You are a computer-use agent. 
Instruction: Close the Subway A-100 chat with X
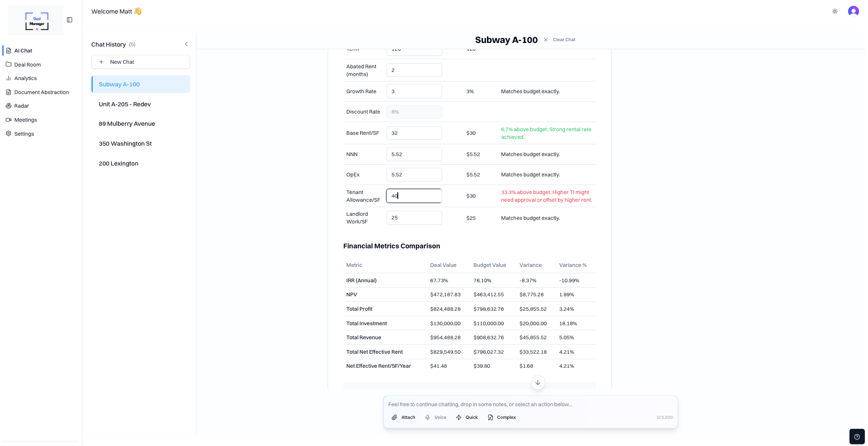(x=545, y=40)
